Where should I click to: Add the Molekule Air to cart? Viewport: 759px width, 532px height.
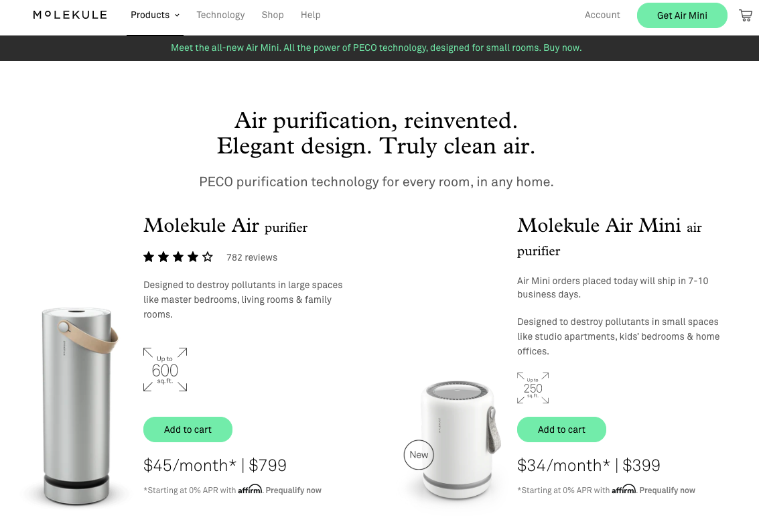(188, 429)
